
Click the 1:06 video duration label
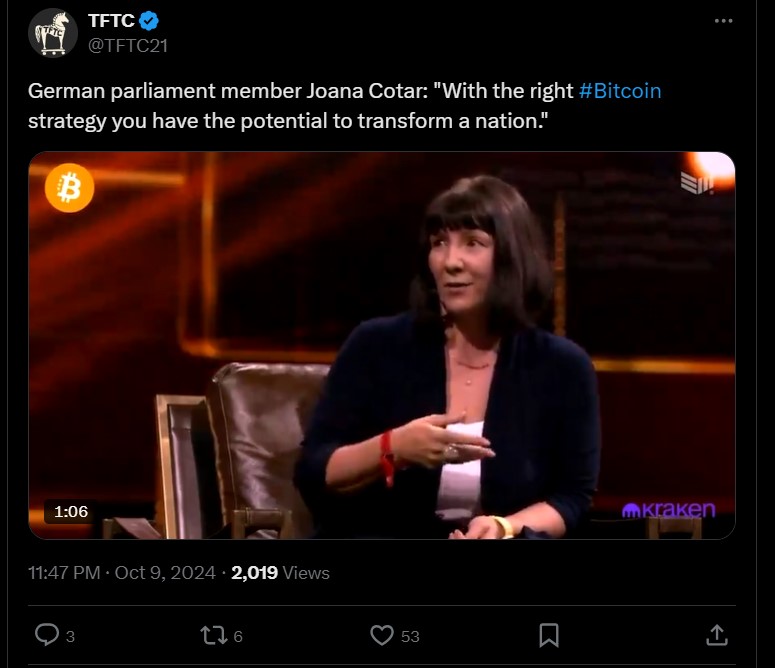[x=71, y=511]
